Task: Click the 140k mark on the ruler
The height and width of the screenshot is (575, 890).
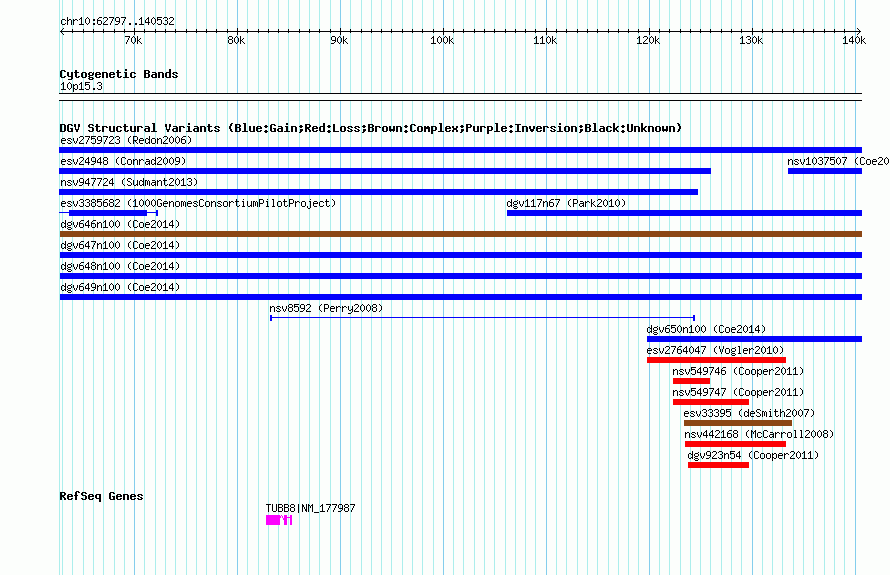Action: tap(854, 40)
